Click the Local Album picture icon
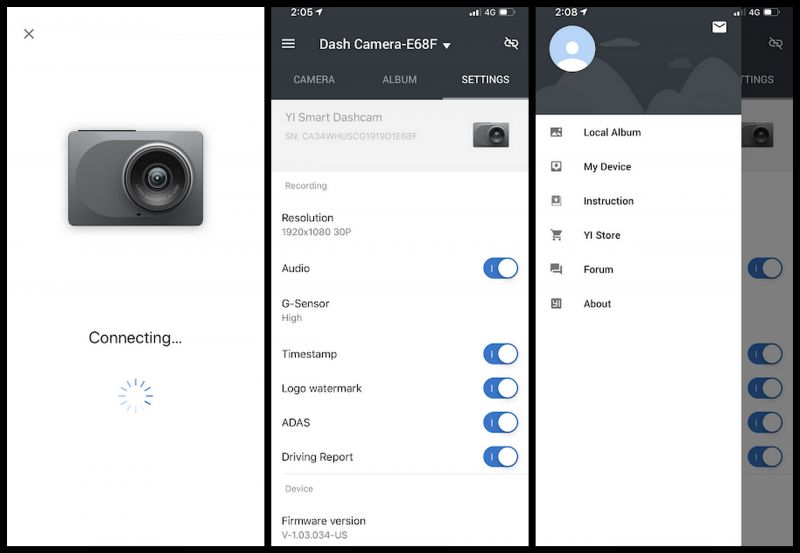The width and height of the screenshot is (800, 553). (x=556, y=132)
